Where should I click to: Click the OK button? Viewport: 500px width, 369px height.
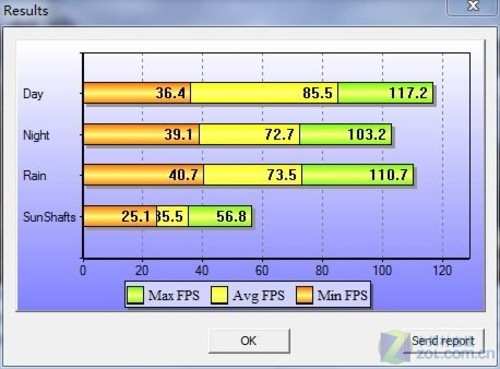click(x=249, y=341)
